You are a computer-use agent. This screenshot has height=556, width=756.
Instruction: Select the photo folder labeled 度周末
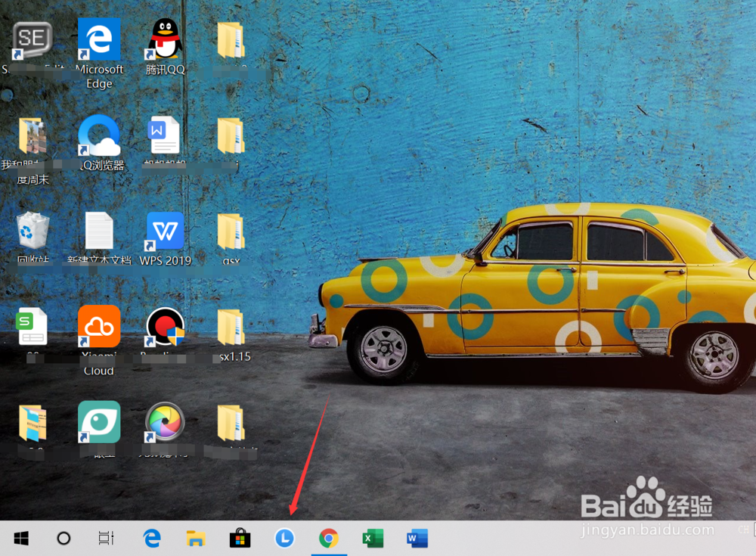click(x=33, y=137)
